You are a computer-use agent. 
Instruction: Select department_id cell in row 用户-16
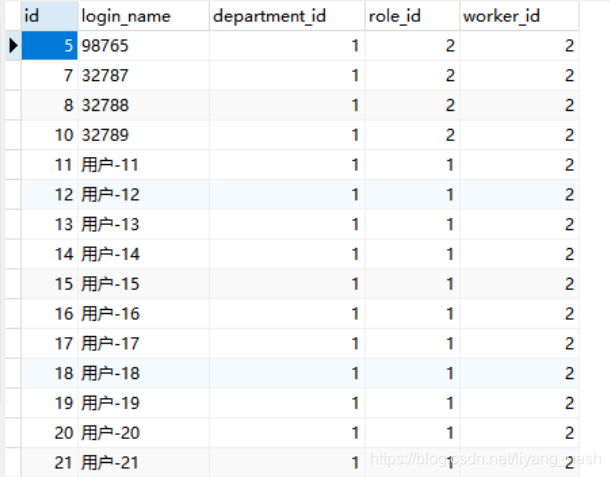pyautogui.click(x=287, y=314)
